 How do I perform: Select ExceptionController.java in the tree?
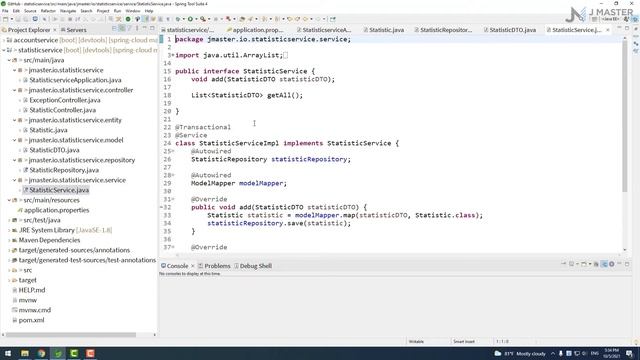point(64,100)
